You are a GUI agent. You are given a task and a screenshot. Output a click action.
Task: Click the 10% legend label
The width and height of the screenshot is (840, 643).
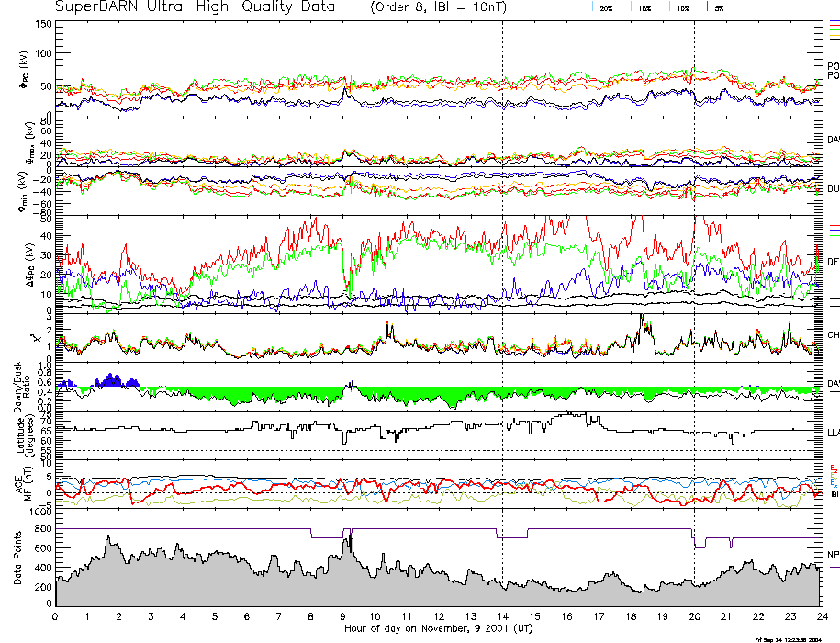tap(682, 8)
